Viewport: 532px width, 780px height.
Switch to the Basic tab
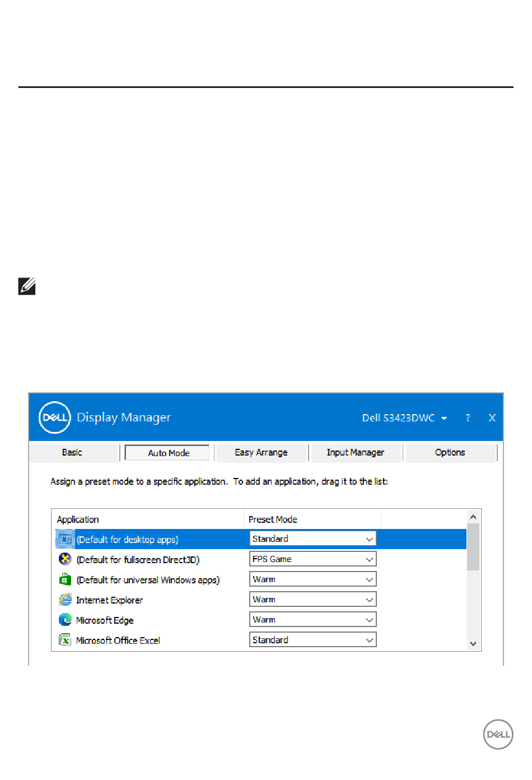[x=72, y=452]
